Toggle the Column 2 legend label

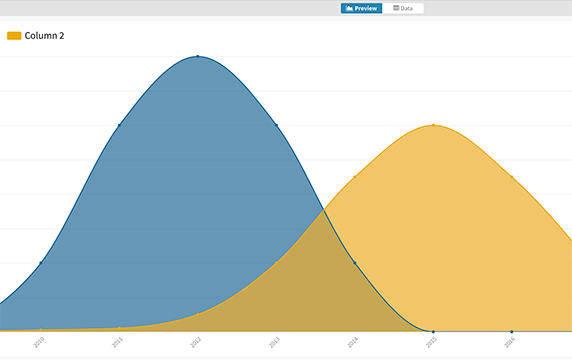(x=45, y=36)
